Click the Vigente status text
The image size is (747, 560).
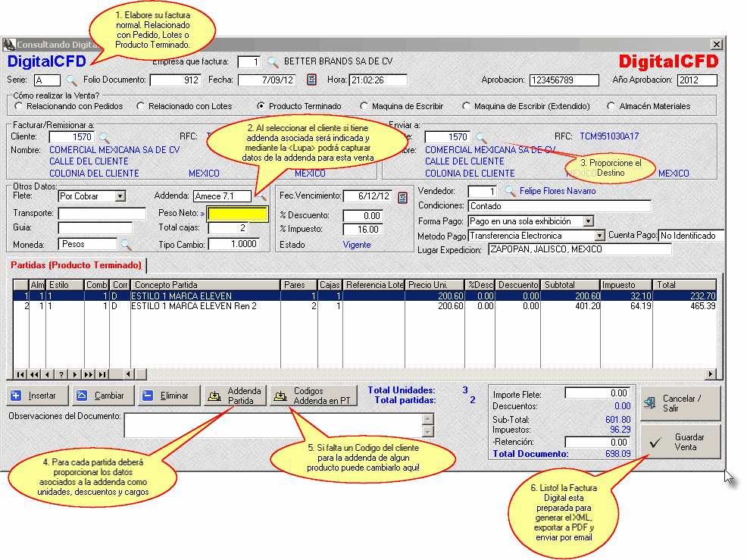click(x=356, y=245)
